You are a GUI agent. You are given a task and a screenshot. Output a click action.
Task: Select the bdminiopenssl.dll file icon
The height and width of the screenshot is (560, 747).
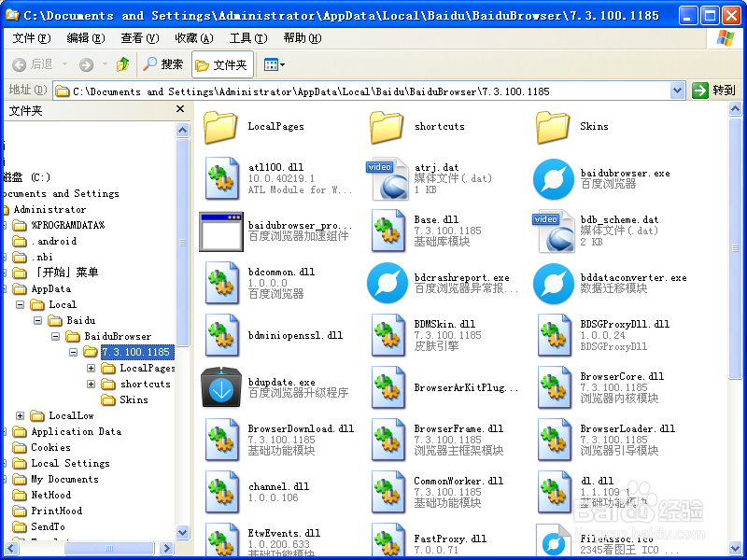221,335
